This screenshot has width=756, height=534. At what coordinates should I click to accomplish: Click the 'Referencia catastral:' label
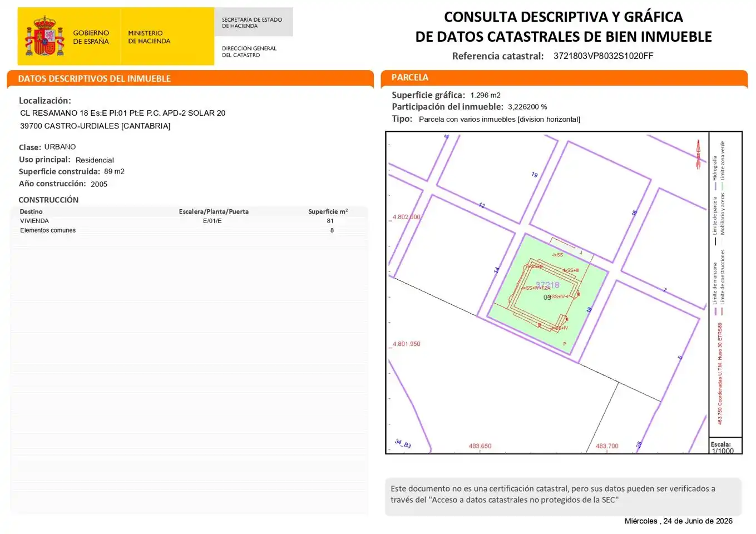498,56
